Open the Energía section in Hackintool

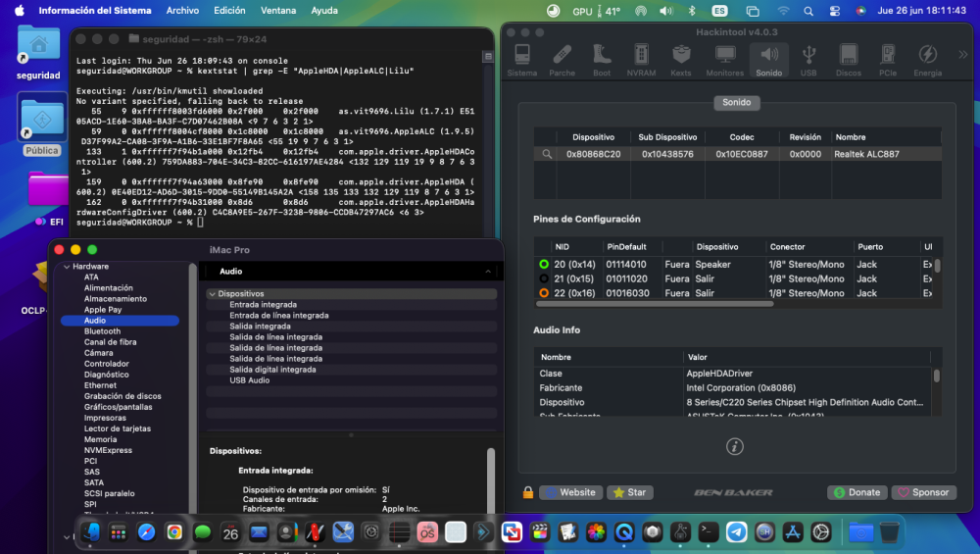coord(927,61)
